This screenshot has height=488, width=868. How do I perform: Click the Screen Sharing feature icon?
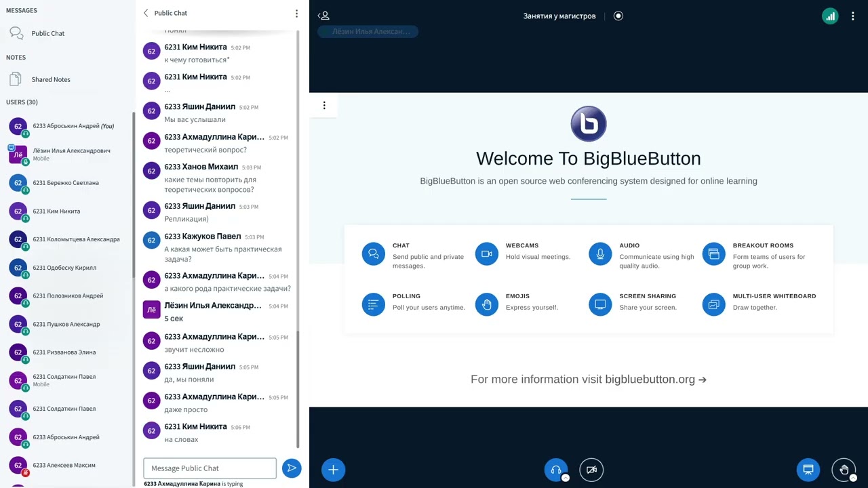600,305
